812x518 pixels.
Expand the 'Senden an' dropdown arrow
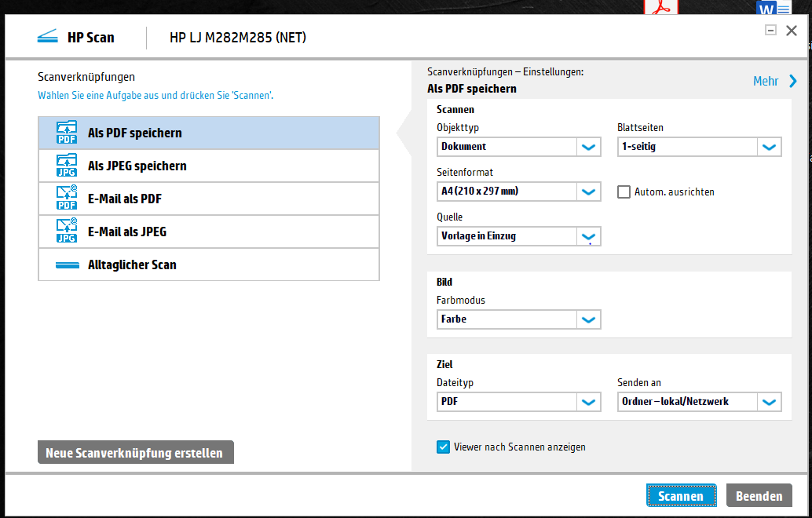point(770,402)
